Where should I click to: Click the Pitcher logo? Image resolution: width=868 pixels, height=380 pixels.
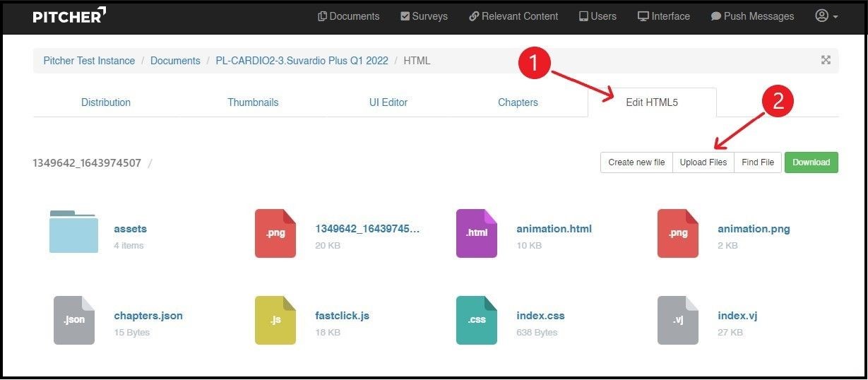(x=69, y=16)
